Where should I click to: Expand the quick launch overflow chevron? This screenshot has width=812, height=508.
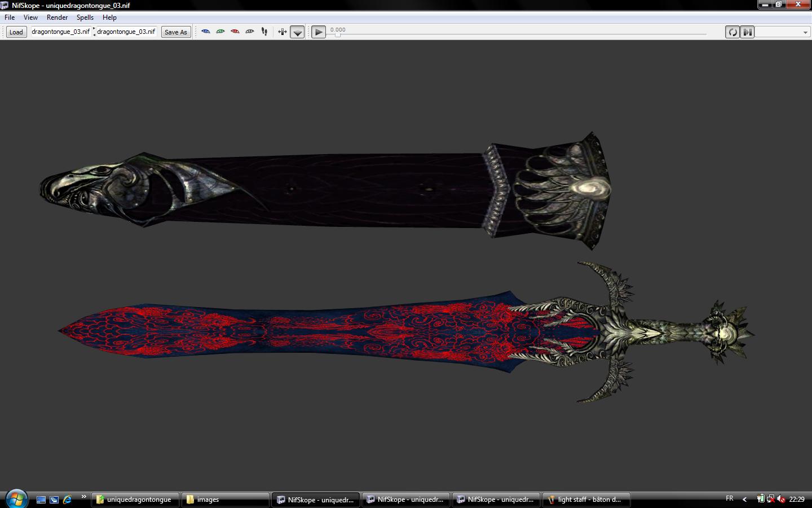coord(83,497)
